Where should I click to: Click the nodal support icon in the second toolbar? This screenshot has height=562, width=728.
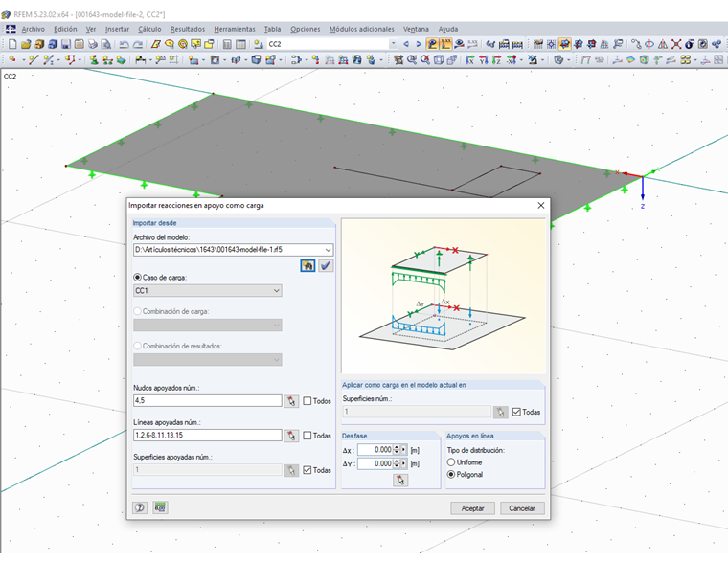94,59
